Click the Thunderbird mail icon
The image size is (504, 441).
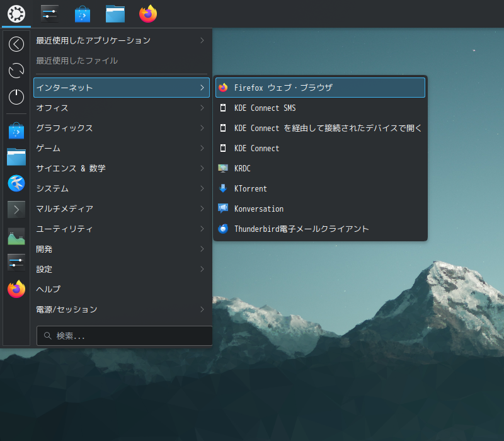(223, 229)
